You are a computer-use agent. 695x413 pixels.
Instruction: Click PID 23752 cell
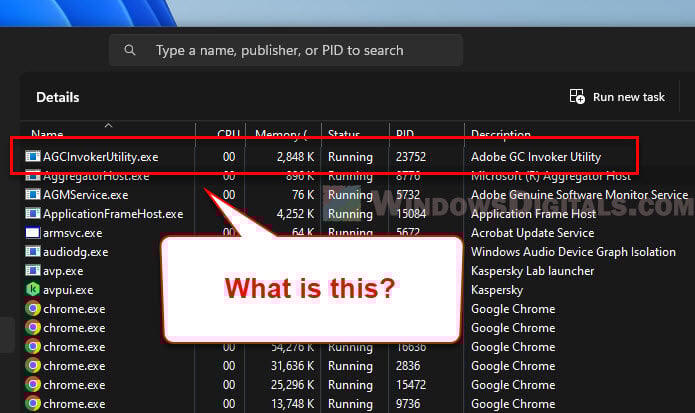[411, 157]
